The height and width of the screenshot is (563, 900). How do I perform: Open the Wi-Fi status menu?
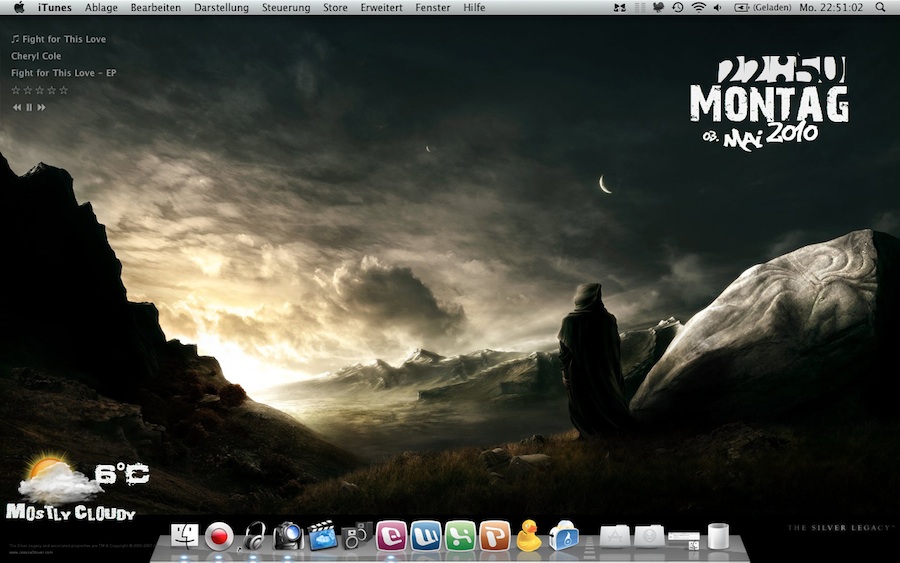pyautogui.click(x=699, y=7)
